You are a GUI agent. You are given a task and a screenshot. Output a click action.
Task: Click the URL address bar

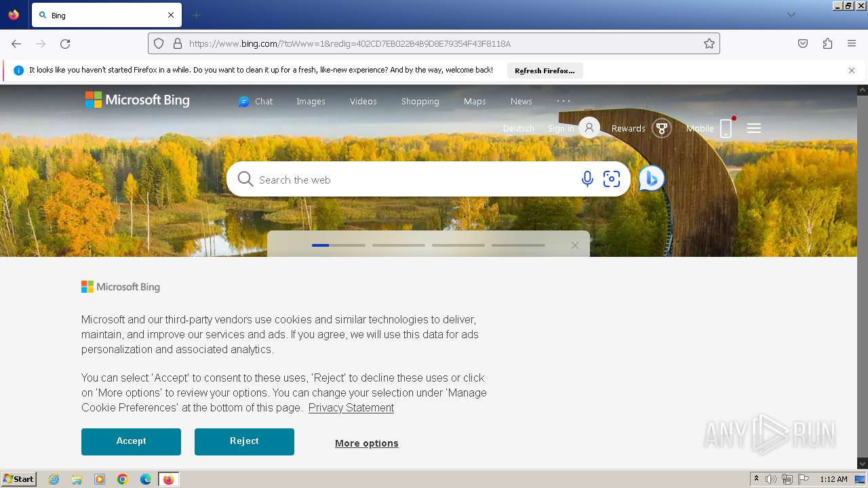[x=434, y=43]
